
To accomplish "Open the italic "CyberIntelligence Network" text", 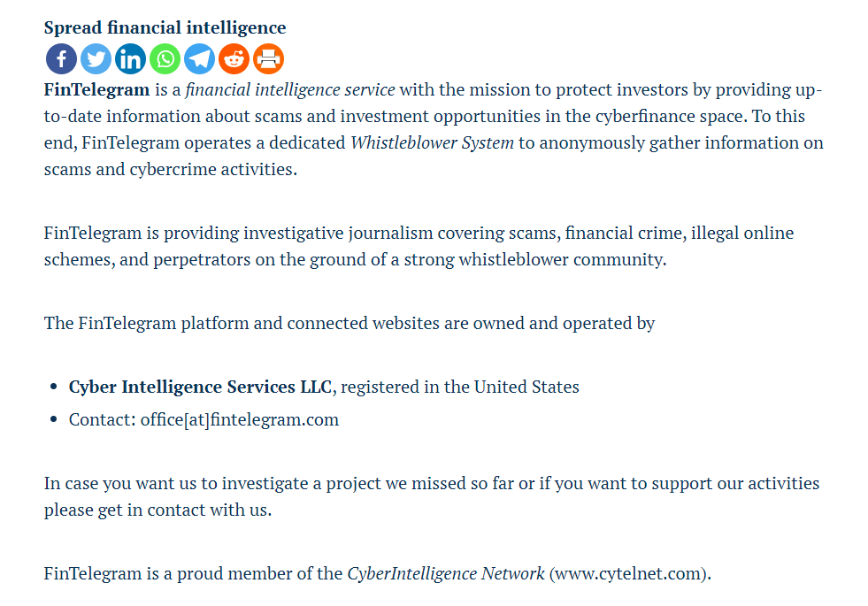I will [x=446, y=573].
